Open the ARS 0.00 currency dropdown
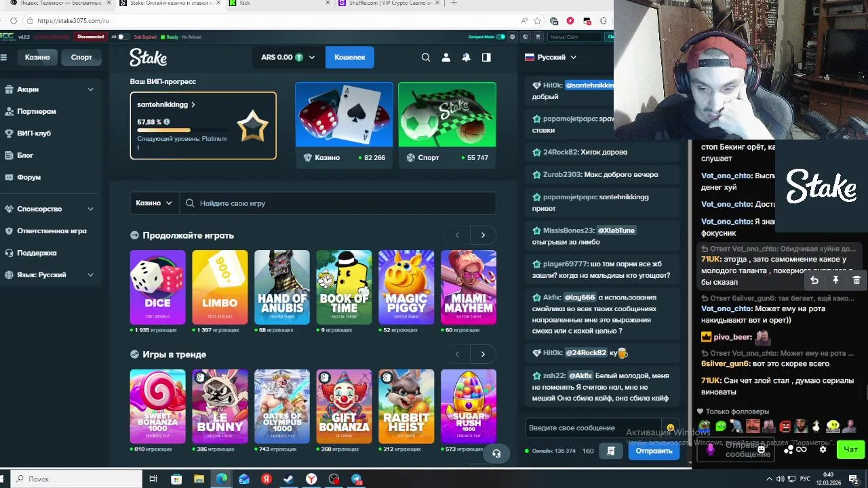 [x=288, y=58]
